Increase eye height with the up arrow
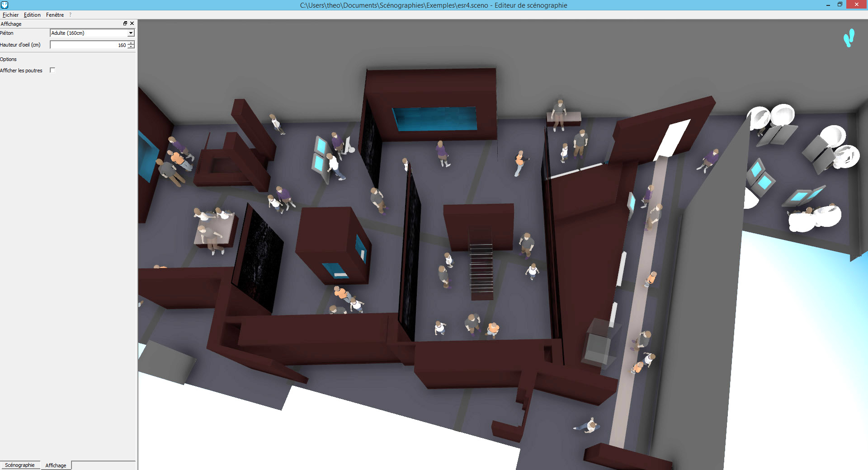The width and height of the screenshot is (868, 470). pos(131,43)
